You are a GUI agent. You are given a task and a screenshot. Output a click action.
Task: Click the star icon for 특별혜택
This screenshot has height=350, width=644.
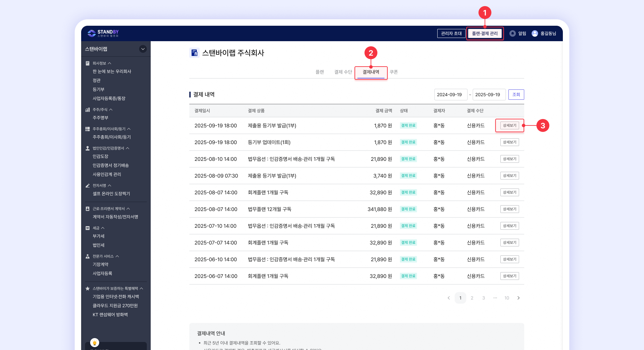point(88,289)
